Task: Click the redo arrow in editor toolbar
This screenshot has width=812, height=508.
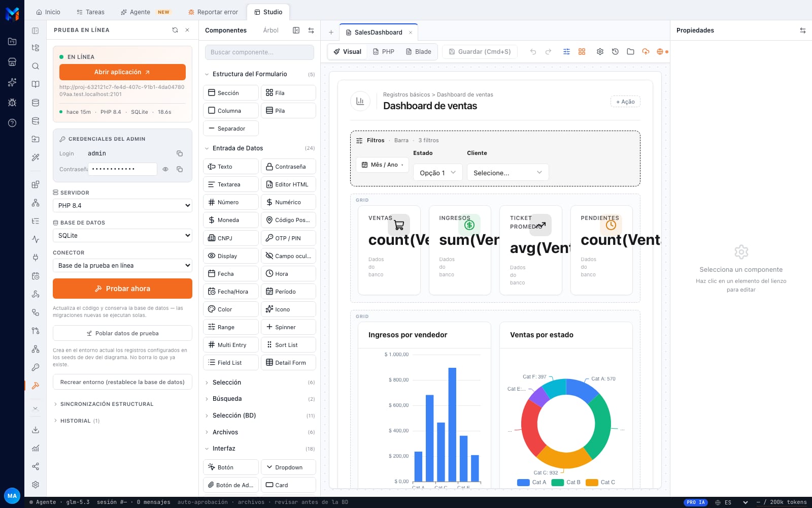Action: coord(548,52)
